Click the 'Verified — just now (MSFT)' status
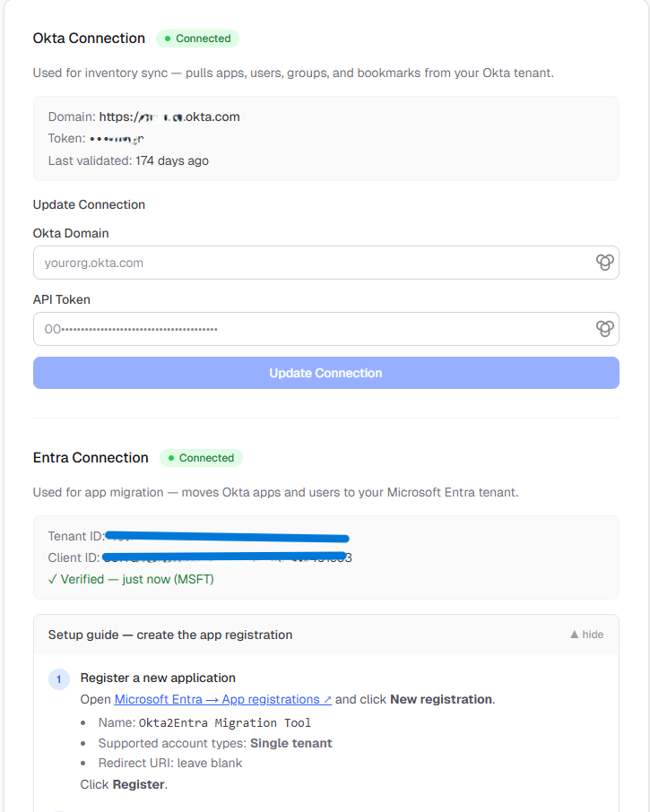This screenshot has width=650, height=812. click(x=131, y=579)
